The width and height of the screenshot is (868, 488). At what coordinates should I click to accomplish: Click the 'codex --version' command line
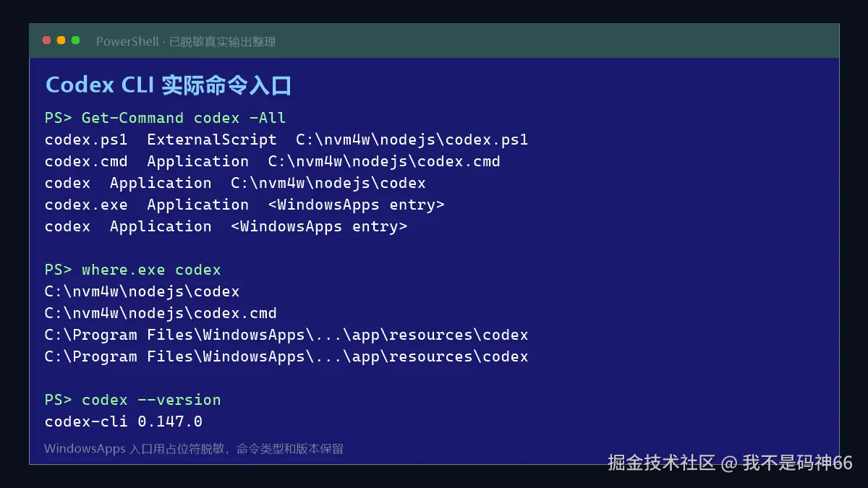(x=133, y=400)
